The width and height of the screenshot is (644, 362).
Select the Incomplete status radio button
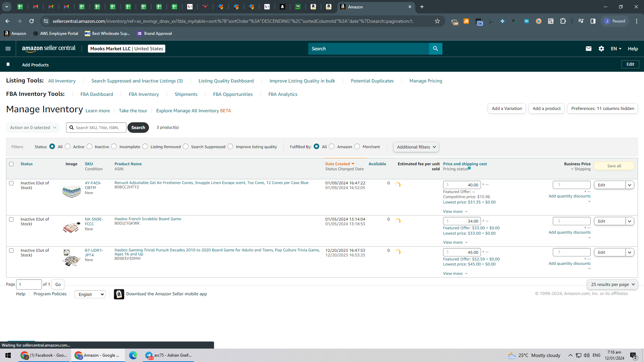pyautogui.click(x=114, y=146)
